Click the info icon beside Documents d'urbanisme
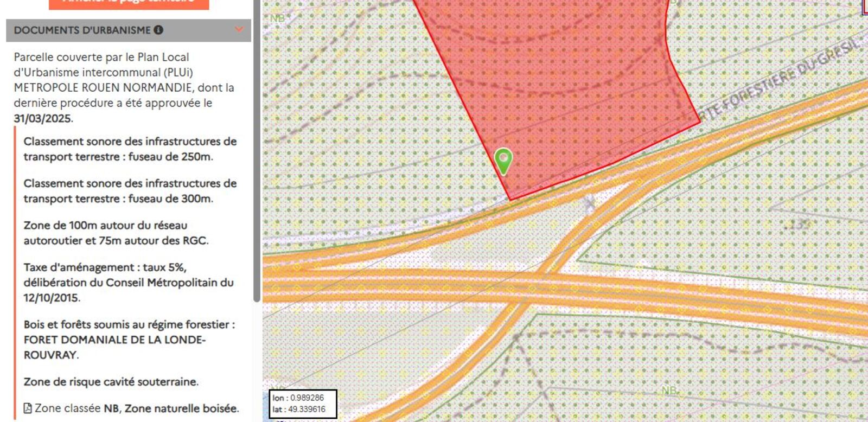 click(x=158, y=30)
